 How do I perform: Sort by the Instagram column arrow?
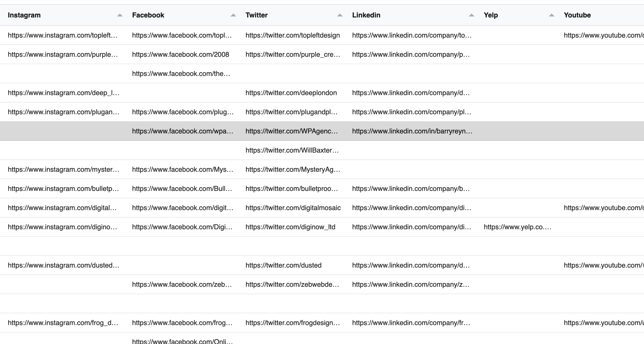pyautogui.click(x=120, y=15)
